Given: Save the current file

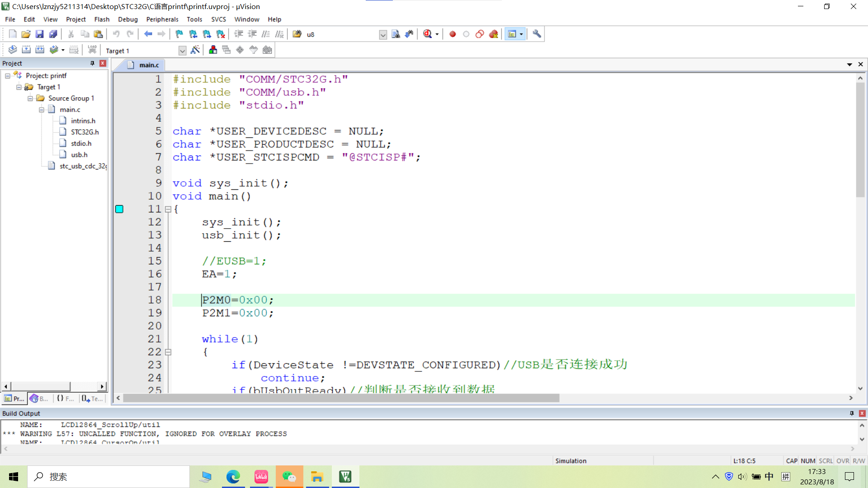Looking at the screenshot, I should [40, 34].
